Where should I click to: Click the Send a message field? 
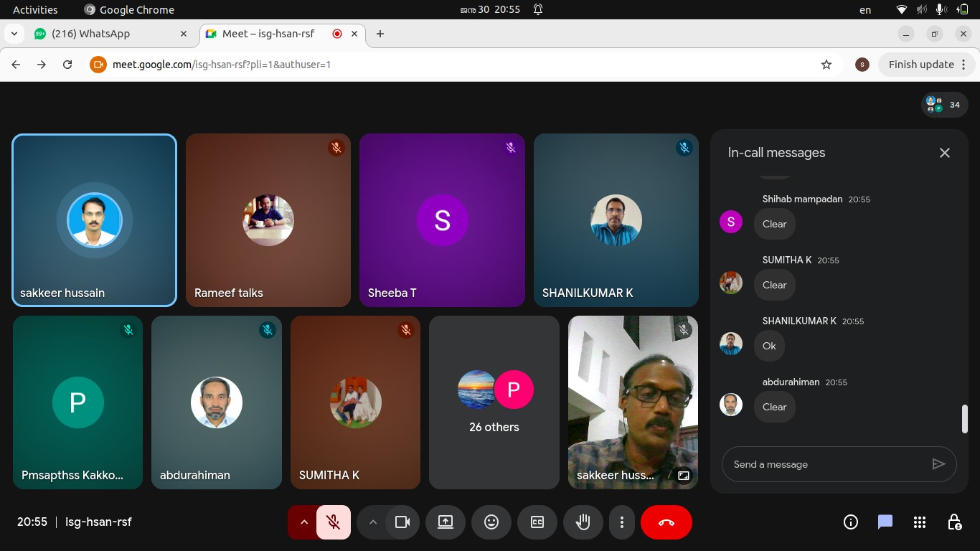pyautogui.click(x=825, y=464)
